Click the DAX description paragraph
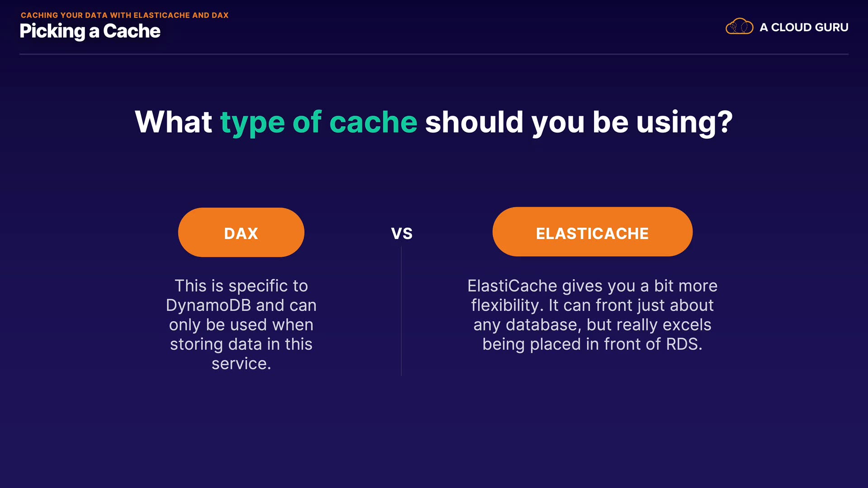Viewport: 868px width, 488px height. click(x=241, y=324)
